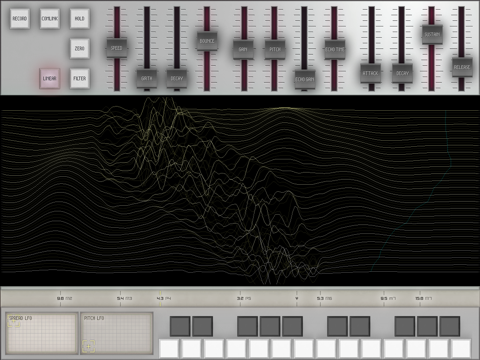Click the ZERO button
The width and height of the screenshot is (480, 360).
click(x=80, y=49)
